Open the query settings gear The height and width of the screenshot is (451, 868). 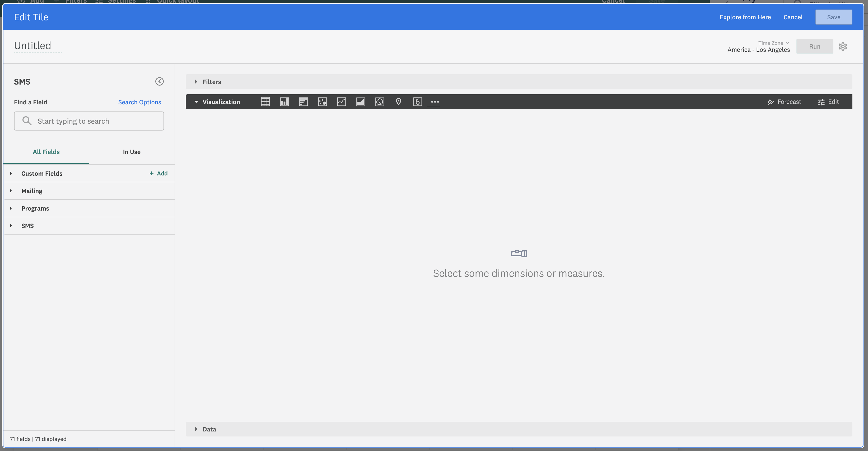pyautogui.click(x=843, y=46)
